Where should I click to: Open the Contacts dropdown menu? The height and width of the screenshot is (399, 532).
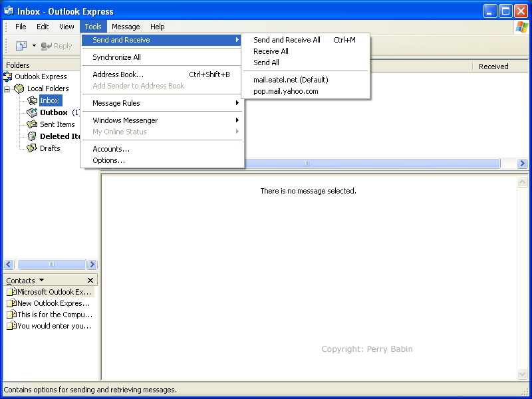pos(41,281)
